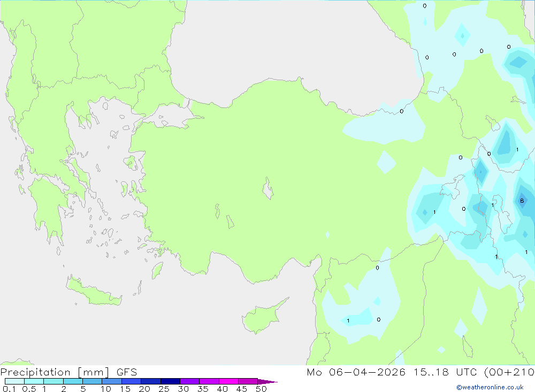Viewport: 535px width, 392px height.
Task: Click the "40" legend tick label
Action: (222, 389)
